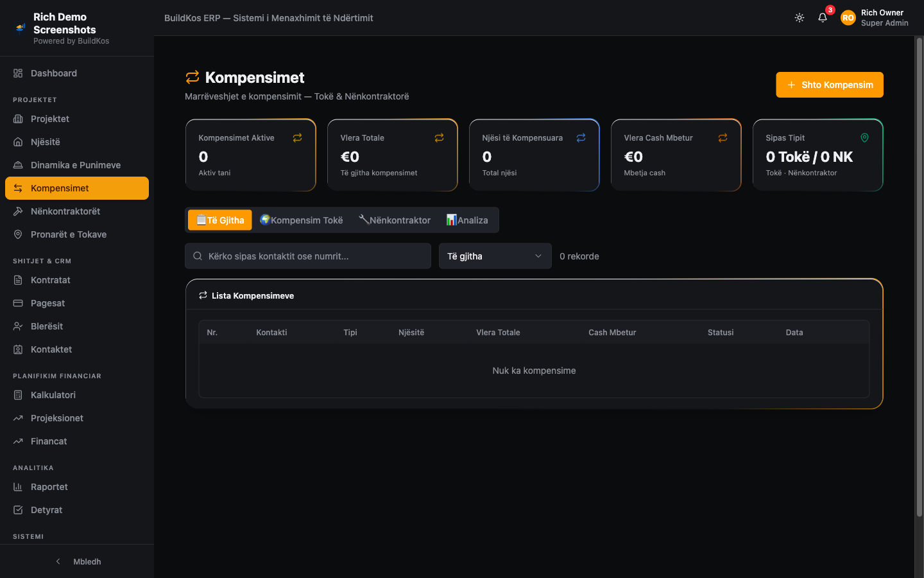924x578 pixels.
Task: Click the search by contact input field
Action: click(308, 256)
